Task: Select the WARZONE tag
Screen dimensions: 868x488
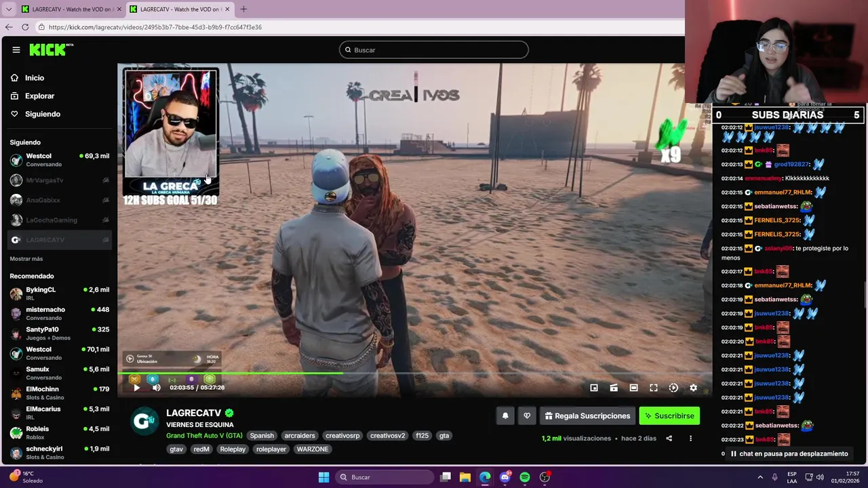Action: click(313, 449)
